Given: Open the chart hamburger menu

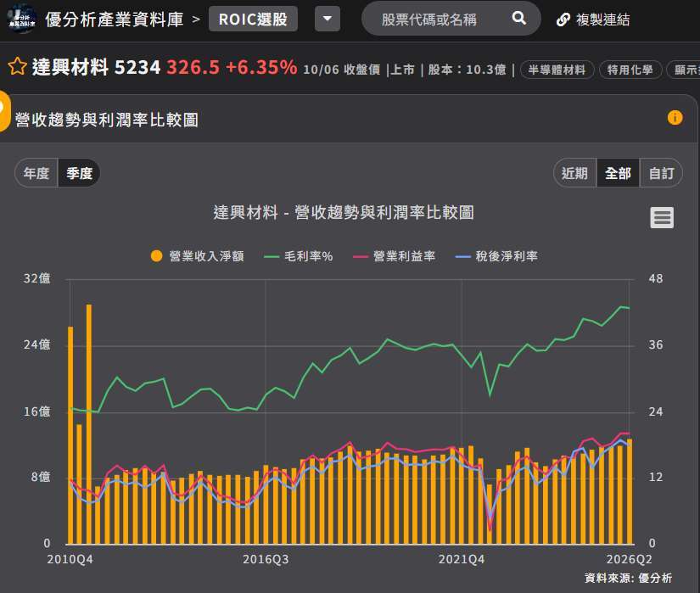Looking at the screenshot, I should 662,218.
